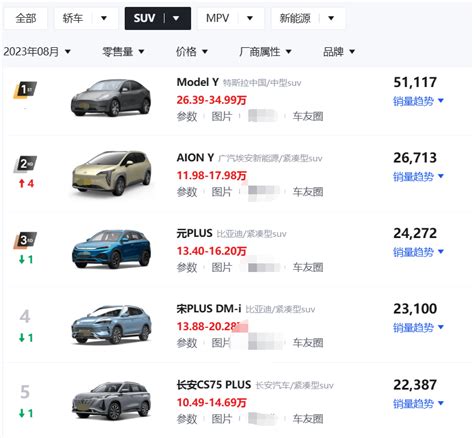Open the 元PLUS title link
This screenshot has width=474, height=438.
click(x=194, y=233)
